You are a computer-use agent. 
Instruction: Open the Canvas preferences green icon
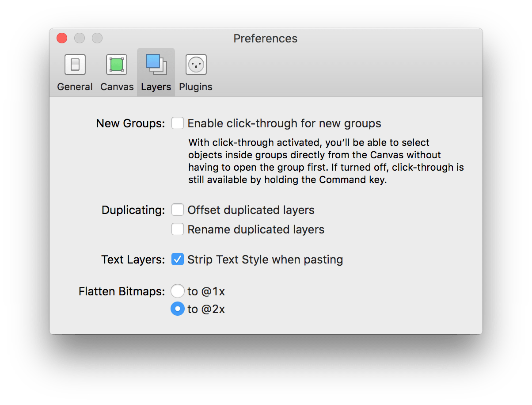[117, 65]
